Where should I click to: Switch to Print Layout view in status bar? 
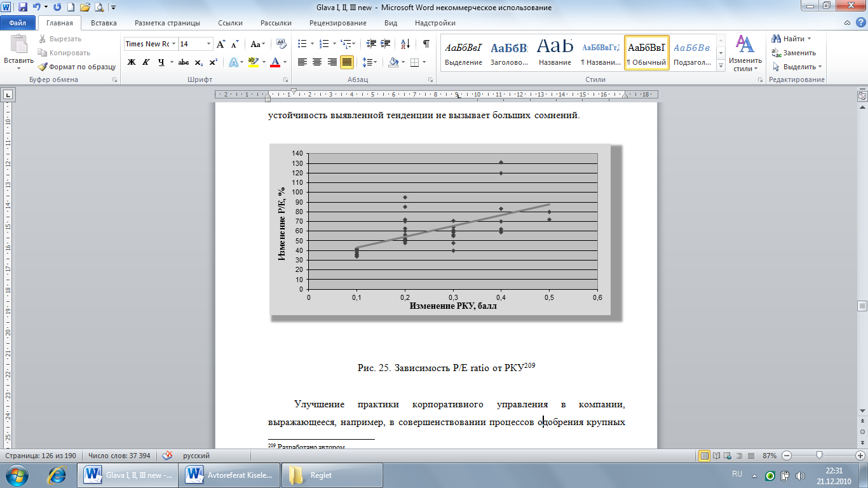(x=705, y=456)
